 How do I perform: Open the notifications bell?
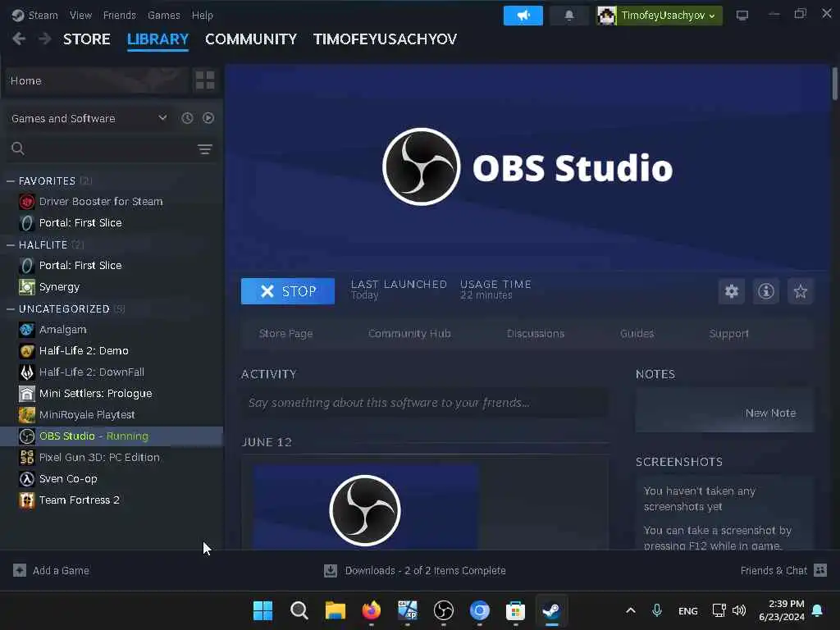click(569, 16)
